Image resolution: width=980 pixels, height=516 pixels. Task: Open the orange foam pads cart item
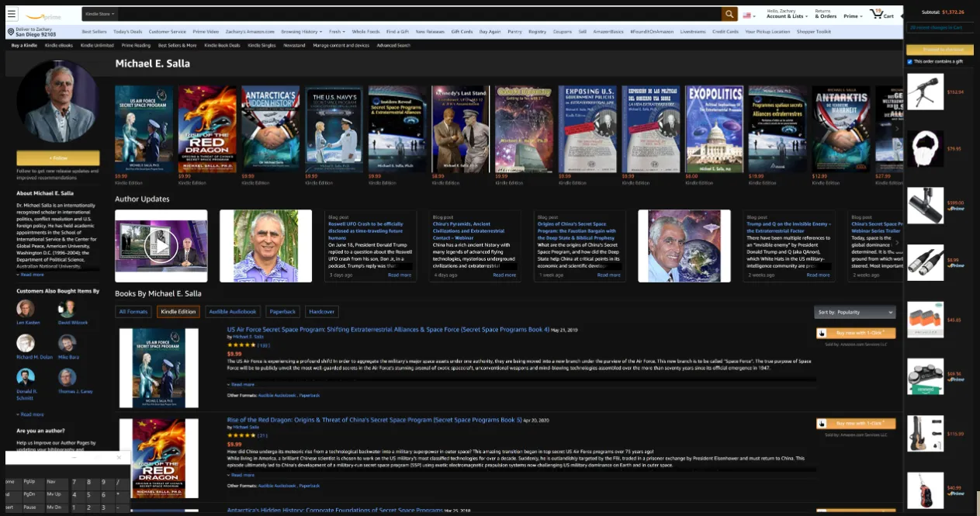(926, 319)
